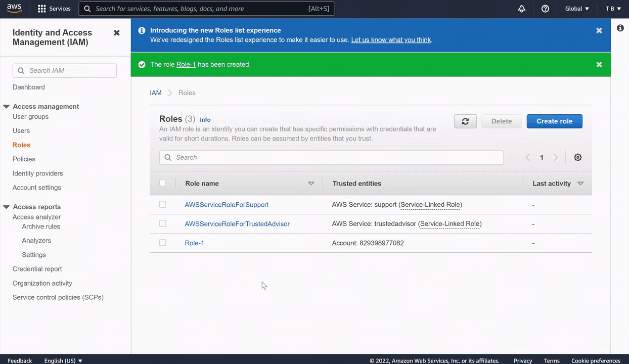Click the disabled Delete button
This screenshot has height=364, width=629.
click(502, 121)
